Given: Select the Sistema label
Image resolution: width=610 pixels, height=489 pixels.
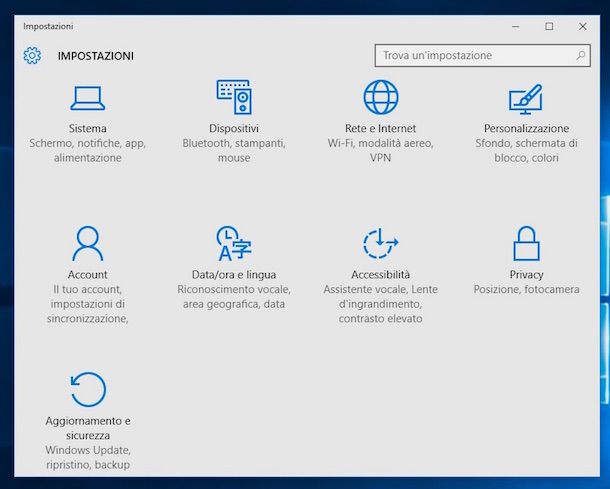Looking at the screenshot, I should tap(88, 128).
